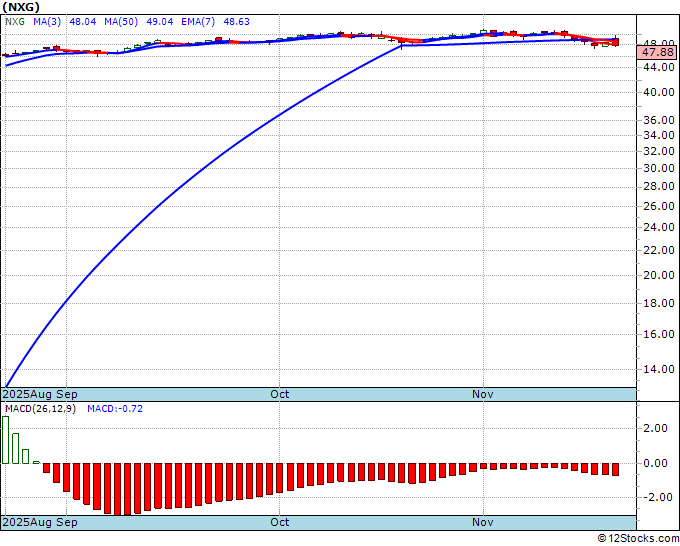Click the 14.00 price axis label
The width and height of the screenshot is (680, 546).
click(657, 369)
